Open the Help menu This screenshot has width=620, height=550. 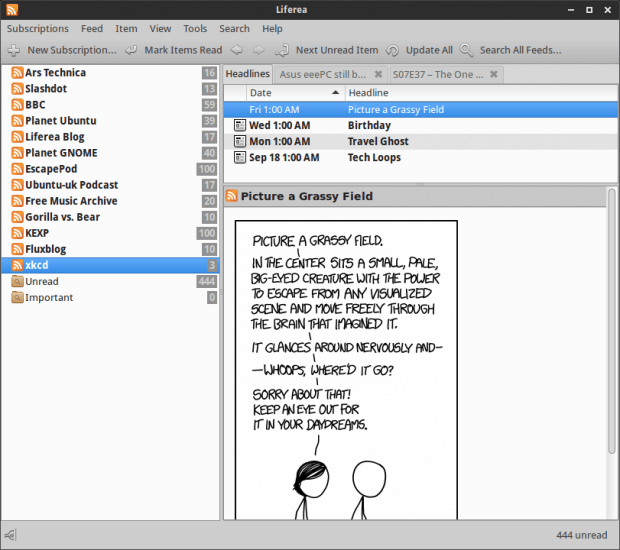click(272, 29)
